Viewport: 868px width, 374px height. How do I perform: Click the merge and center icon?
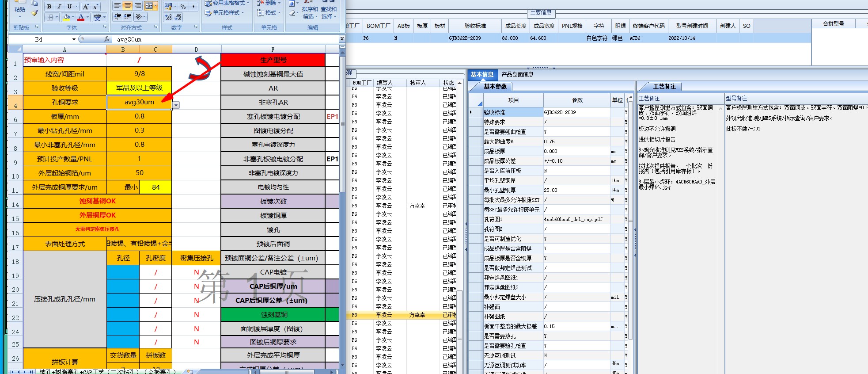[x=149, y=6]
